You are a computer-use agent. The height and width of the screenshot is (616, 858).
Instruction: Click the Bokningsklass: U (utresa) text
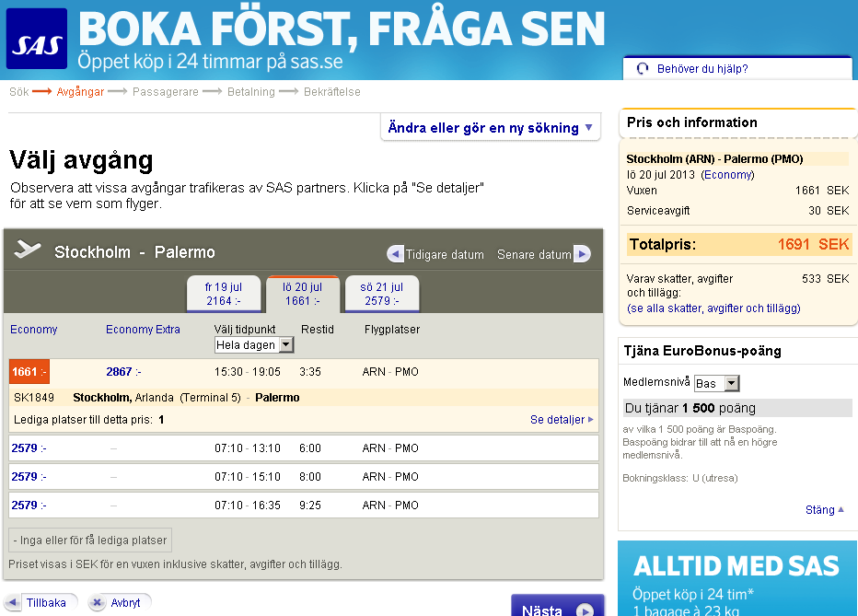point(680,478)
